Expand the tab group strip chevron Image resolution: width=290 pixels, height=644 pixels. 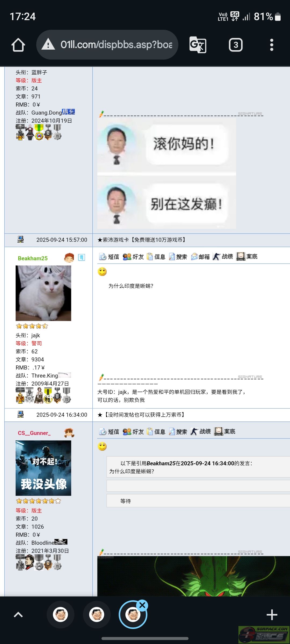[x=18, y=614]
